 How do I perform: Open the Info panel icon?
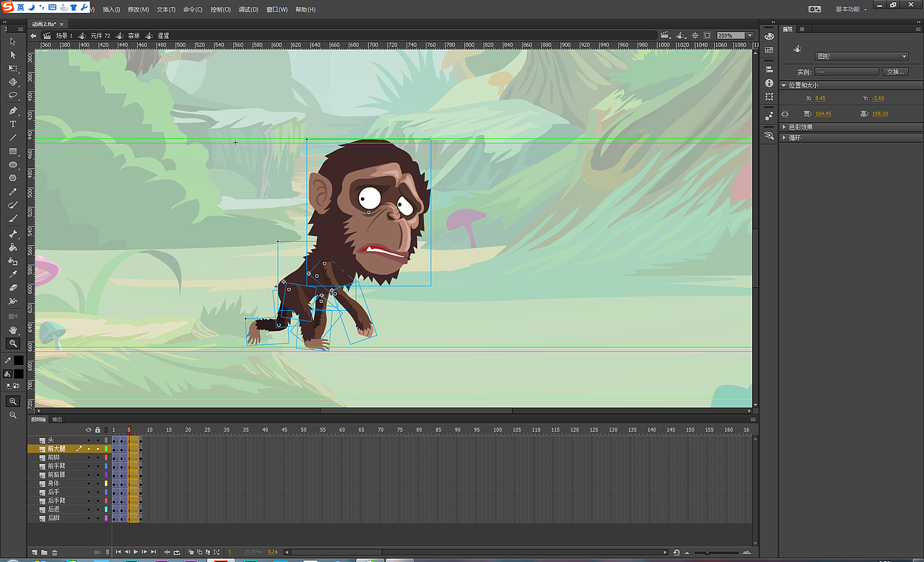point(769,83)
